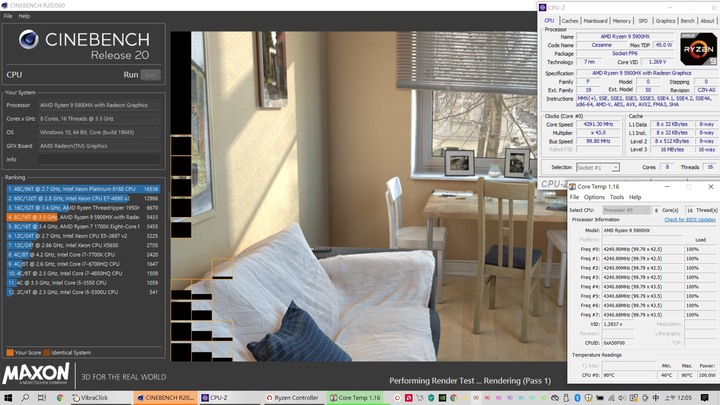Image resolution: width=720 pixels, height=405 pixels.
Task: Click the volume speaker tray icon
Action: click(x=621, y=398)
